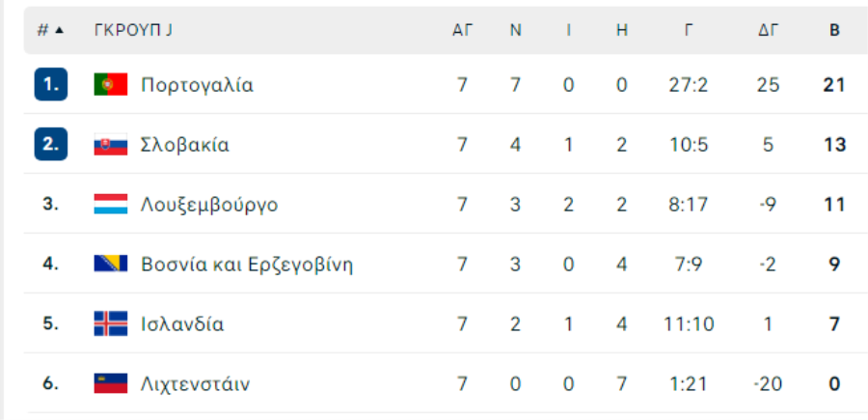Open the Βοσνία και Ερζεγοβίνη team link
868x420 pixels.
click(246, 264)
